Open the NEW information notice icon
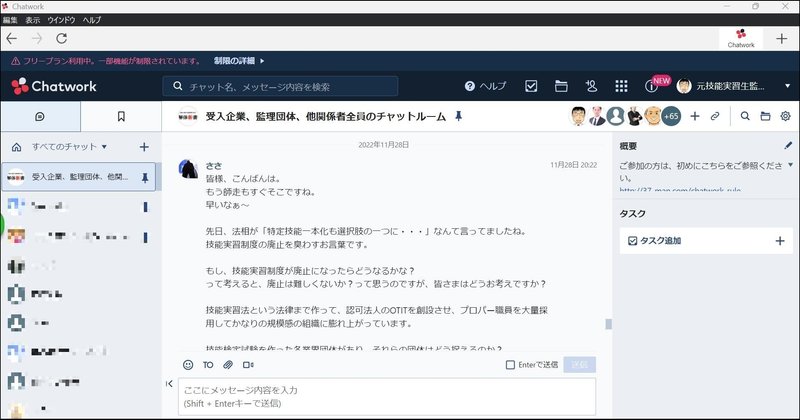Viewport: 800px width, 420px height. tap(657, 85)
